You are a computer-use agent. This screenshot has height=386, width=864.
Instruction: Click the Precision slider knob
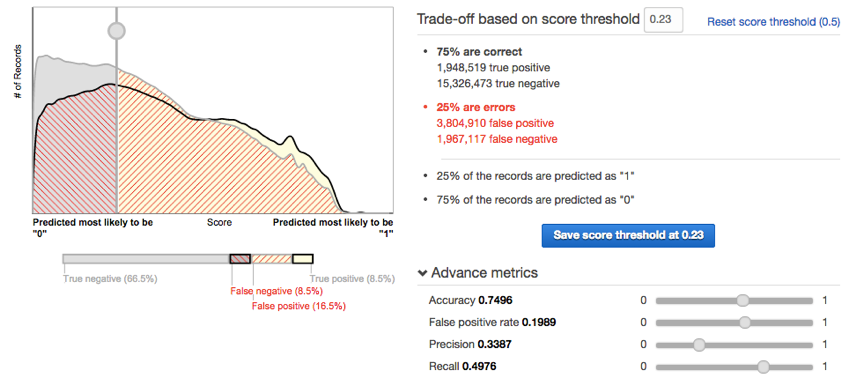[x=699, y=345]
